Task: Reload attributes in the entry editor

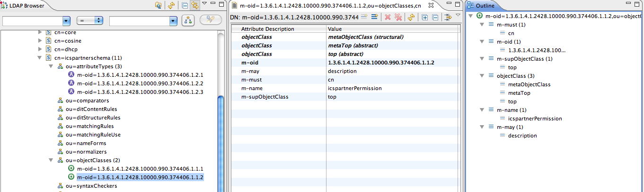Action: (x=411, y=18)
